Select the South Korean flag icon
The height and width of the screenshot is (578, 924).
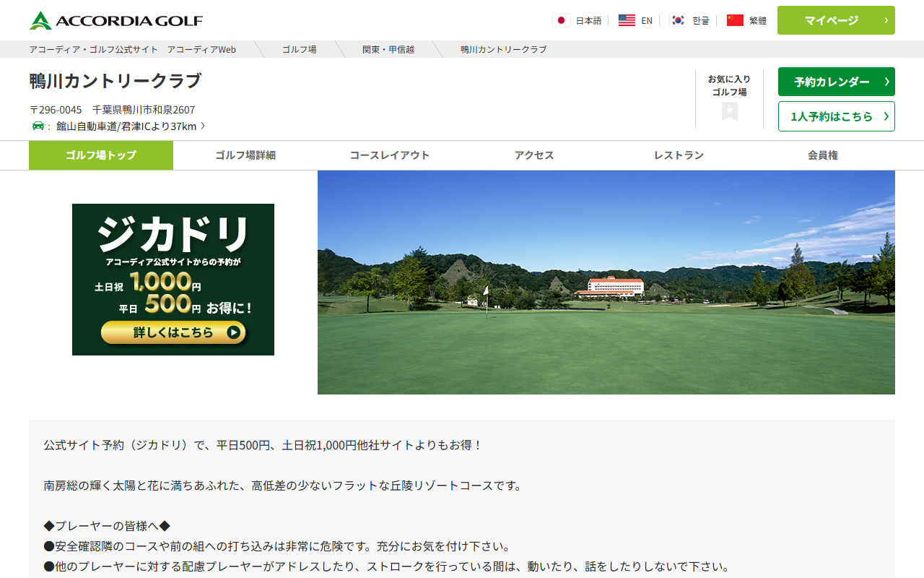pos(678,20)
